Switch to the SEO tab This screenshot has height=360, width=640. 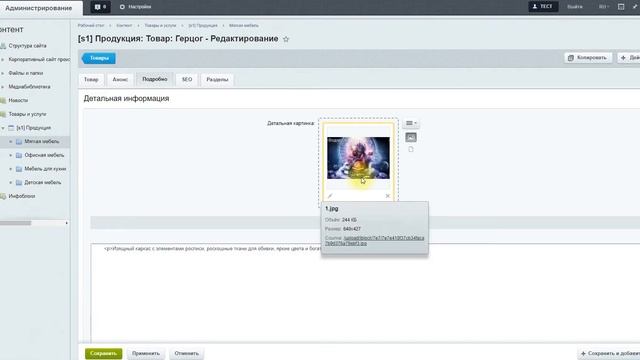(187, 80)
